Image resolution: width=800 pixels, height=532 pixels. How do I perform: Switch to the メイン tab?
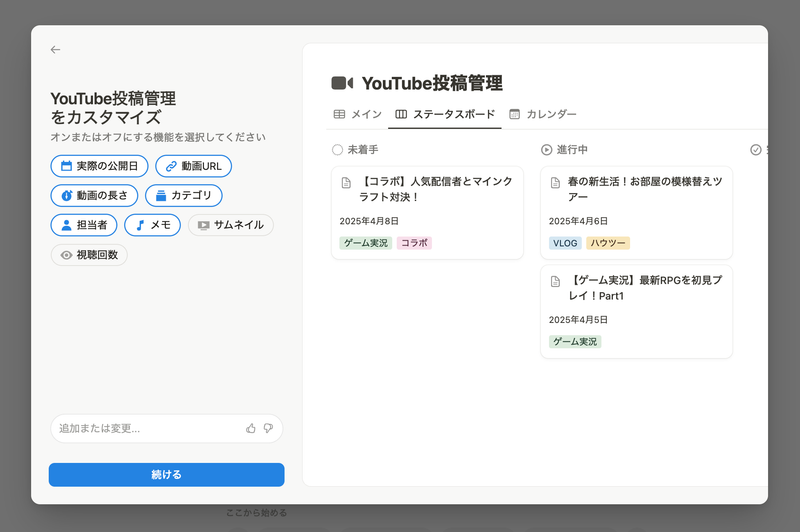pyautogui.click(x=357, y=114)
